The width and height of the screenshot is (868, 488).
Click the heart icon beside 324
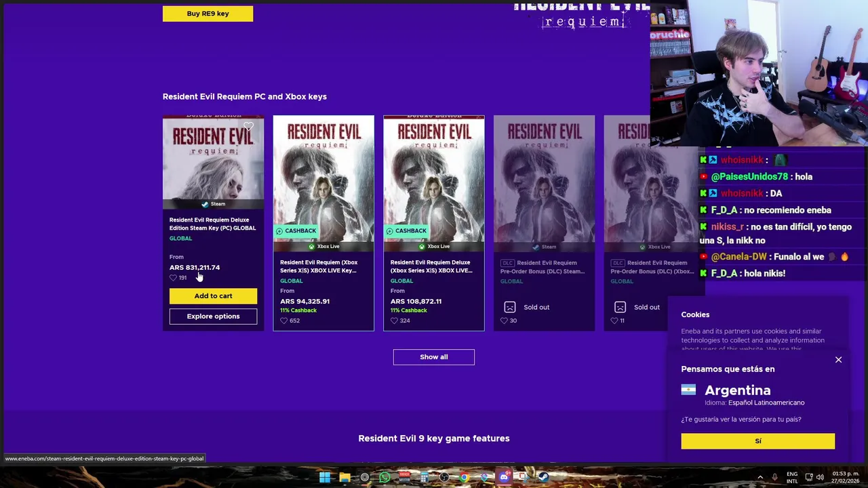[395, 321]
